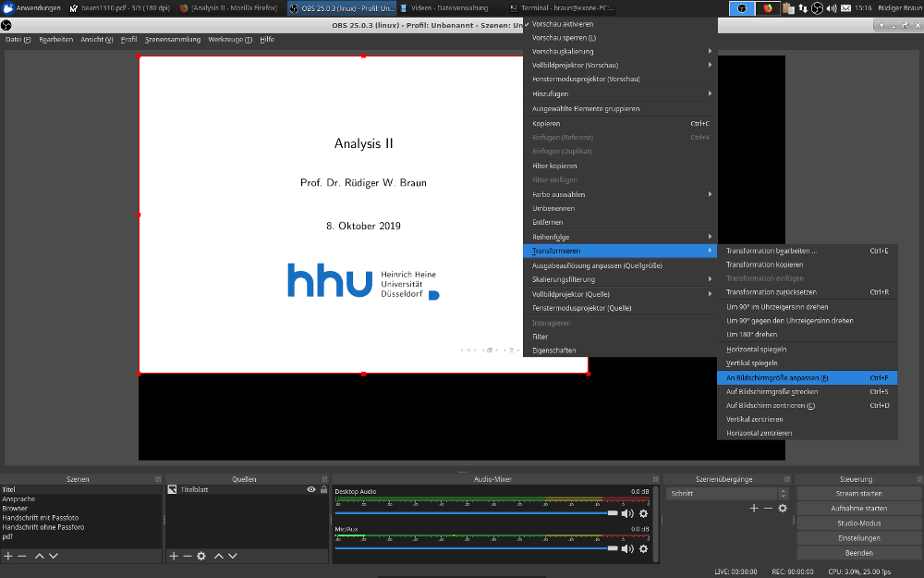Expand the Vorschauskalierung submenu
The image size is (924, 578).
[620, 51]
